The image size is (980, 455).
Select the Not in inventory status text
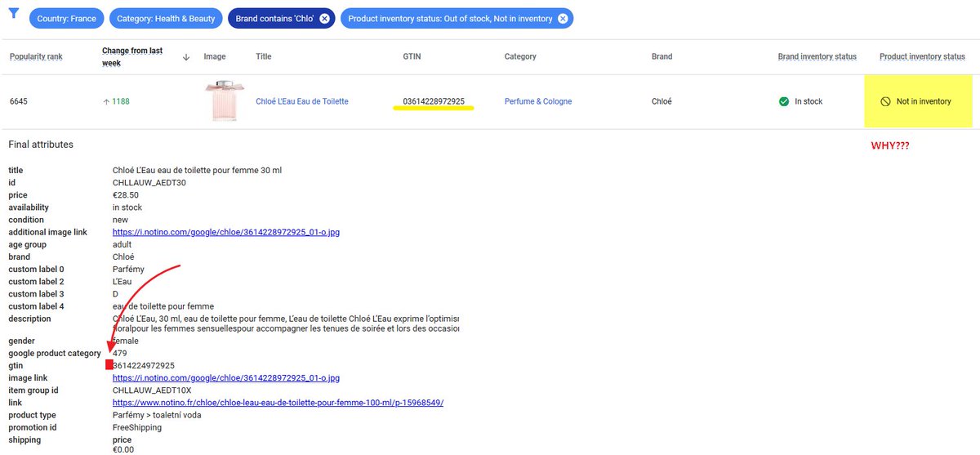pos(924,101)
